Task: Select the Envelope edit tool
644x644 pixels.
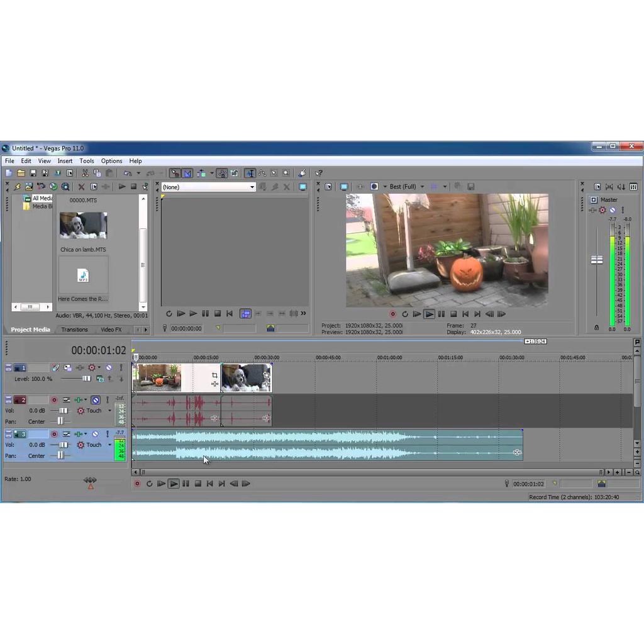Action: click(262, 174)
